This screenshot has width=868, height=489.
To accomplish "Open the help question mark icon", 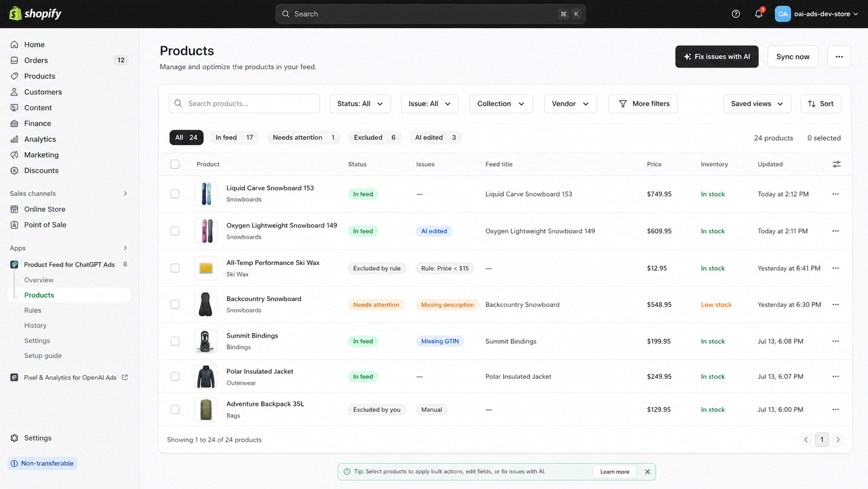I will (x=736, y=14).
